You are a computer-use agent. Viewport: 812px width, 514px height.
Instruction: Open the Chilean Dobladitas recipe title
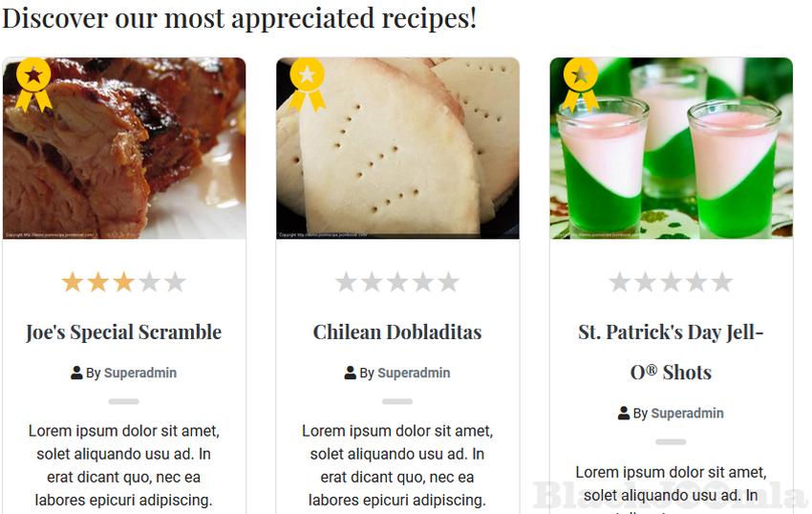pyautogui.click(x=397, y=332)
